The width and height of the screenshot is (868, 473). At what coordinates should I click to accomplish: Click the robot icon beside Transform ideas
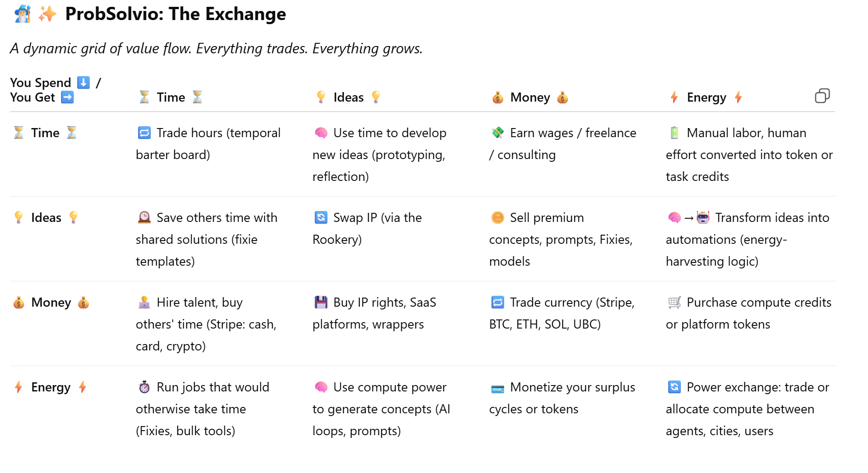click(x=703, y=218)
